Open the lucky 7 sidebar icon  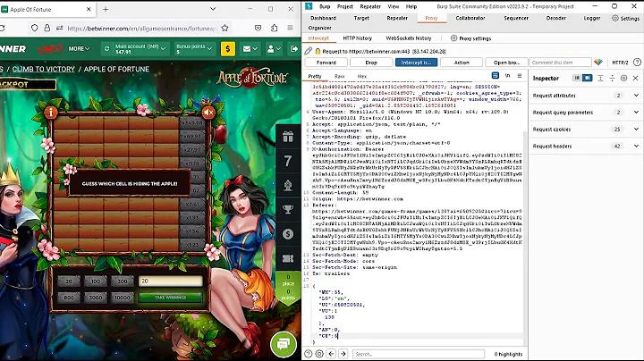pos(288,161)
